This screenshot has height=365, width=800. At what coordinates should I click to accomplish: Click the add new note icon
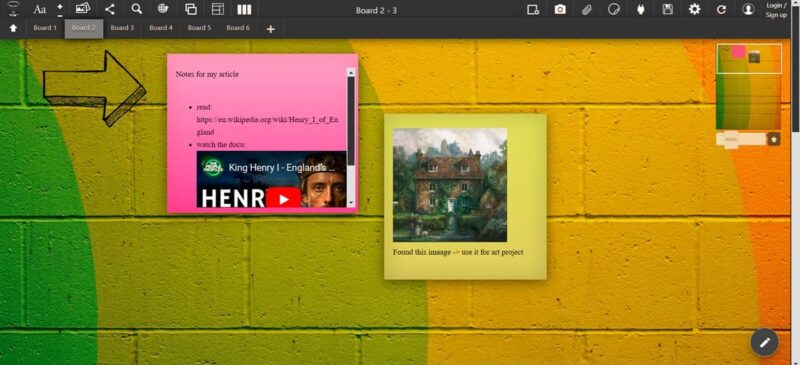[x=533, y=9]
